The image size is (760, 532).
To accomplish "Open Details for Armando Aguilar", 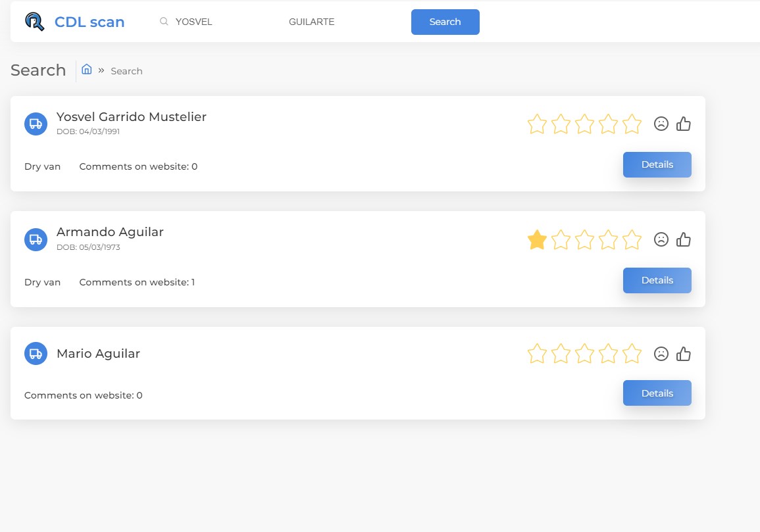I will [x=657, y=280].
